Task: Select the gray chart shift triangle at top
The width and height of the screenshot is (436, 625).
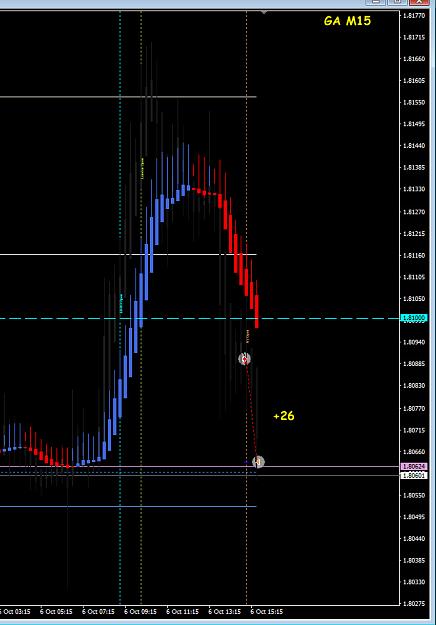Action: coord(263,12)
